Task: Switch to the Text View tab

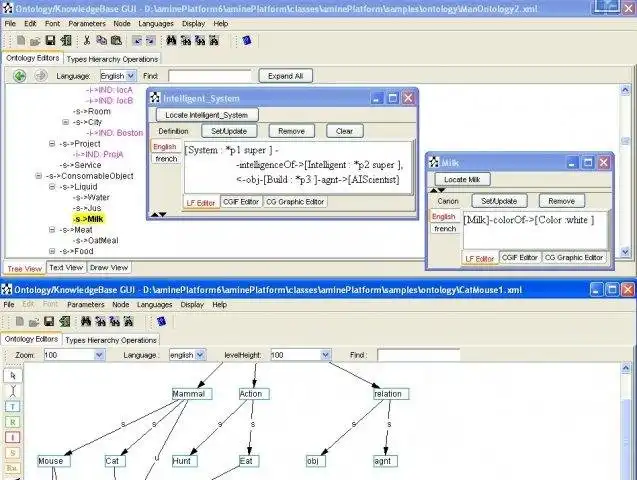Action: tap(66, 268)
